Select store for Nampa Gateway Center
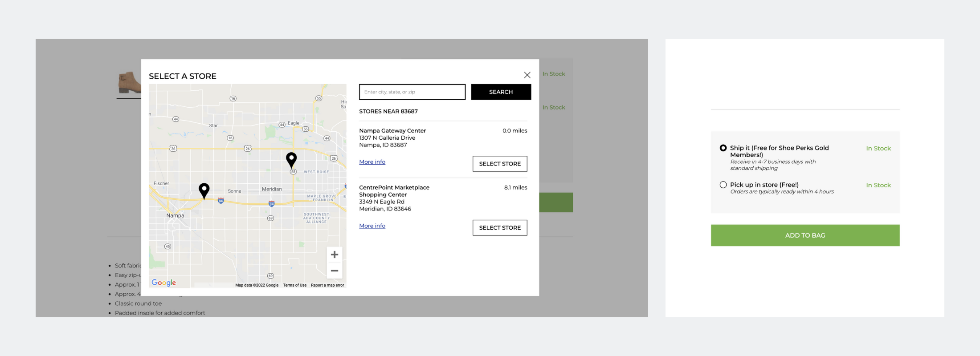Image resolution: width=980 pixels, height=356 pixels. tap(500, 164)
